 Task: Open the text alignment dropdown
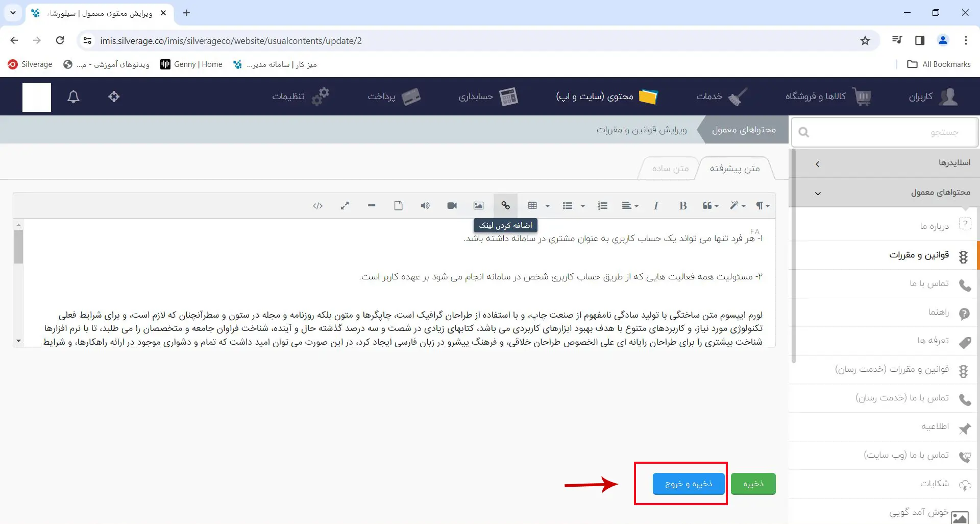pyautogui.click(x=630, y=205)
